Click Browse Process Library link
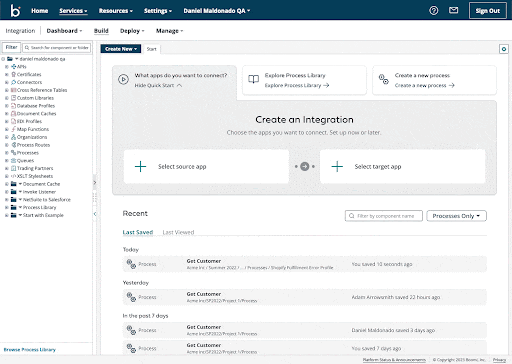 coord(30,350)
